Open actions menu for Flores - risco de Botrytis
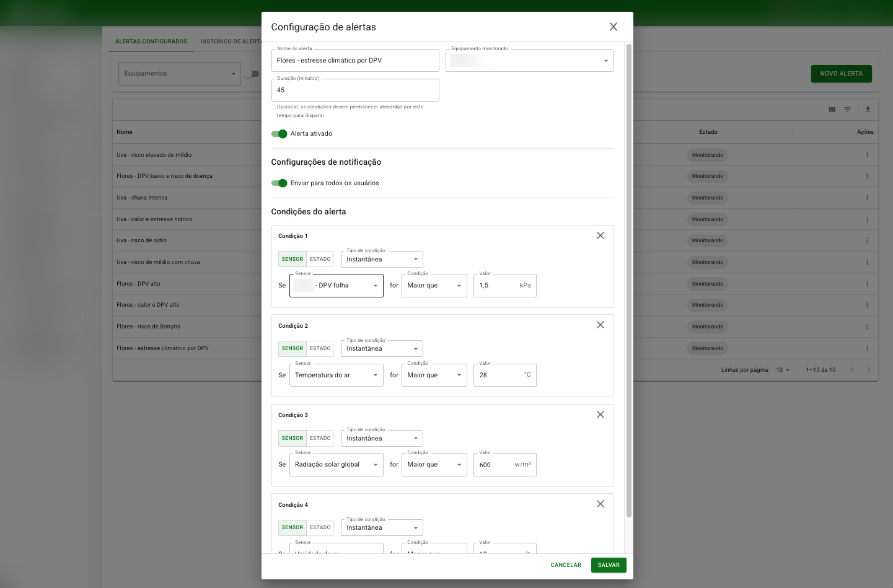Viewport: 893px width, 588px height. click(867, 327)
